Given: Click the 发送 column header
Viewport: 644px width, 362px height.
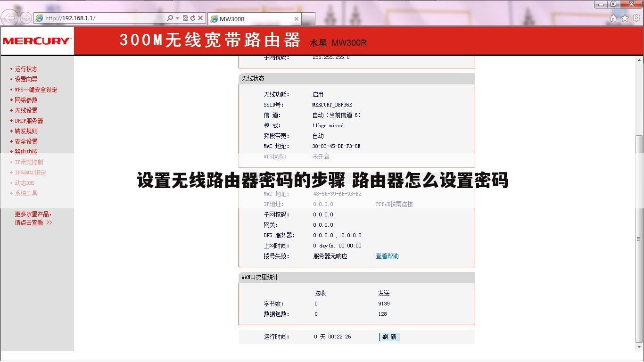Looking at the screenshot, I should tap(384, 293).
